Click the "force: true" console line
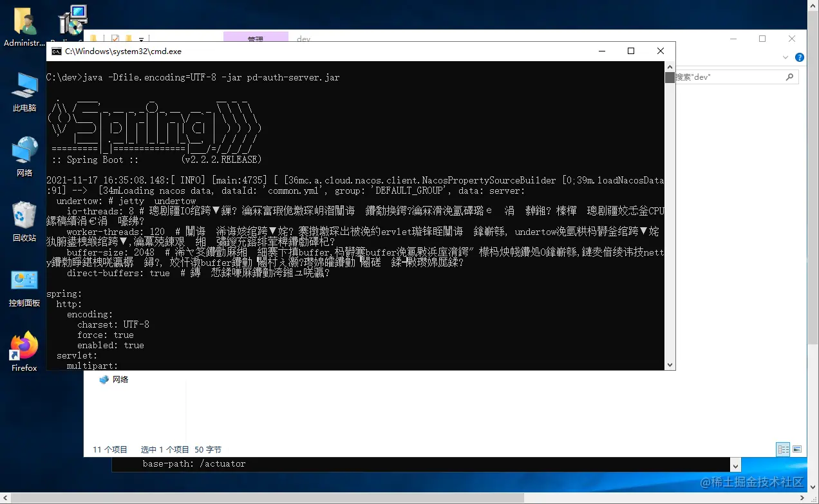The width and height of the screenshot is (819, 504). [x=105, y=335]
